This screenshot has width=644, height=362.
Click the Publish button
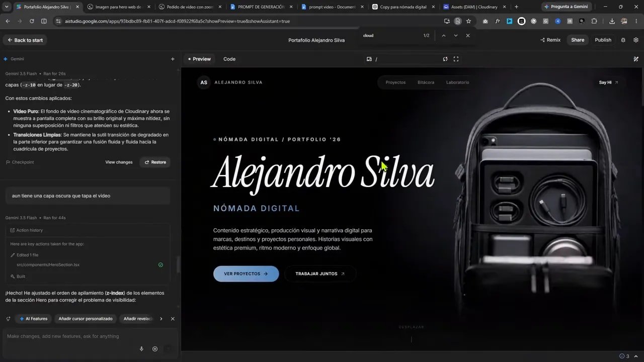603,40
